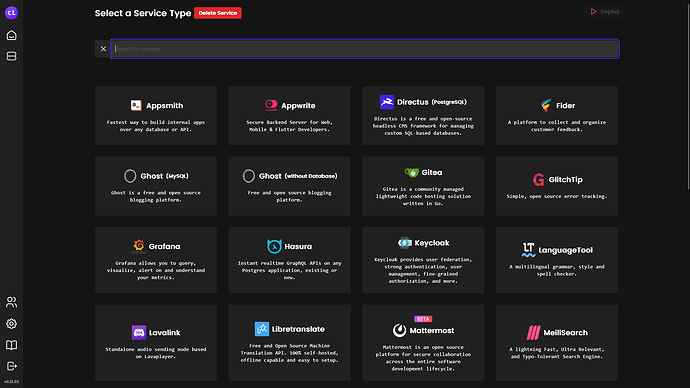
Task: Click the GlitchTip G logo
Action: pyautogui.click(x=539, y=179)
